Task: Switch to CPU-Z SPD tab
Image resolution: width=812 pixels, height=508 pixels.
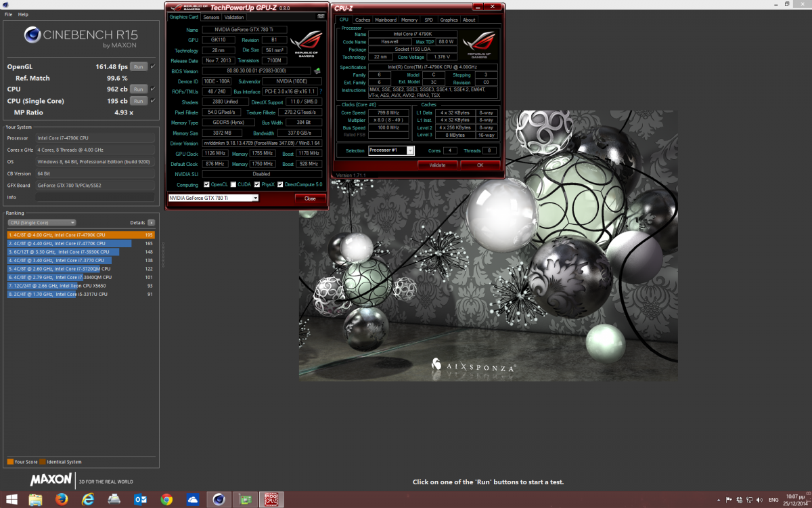Action: [428, 20]
